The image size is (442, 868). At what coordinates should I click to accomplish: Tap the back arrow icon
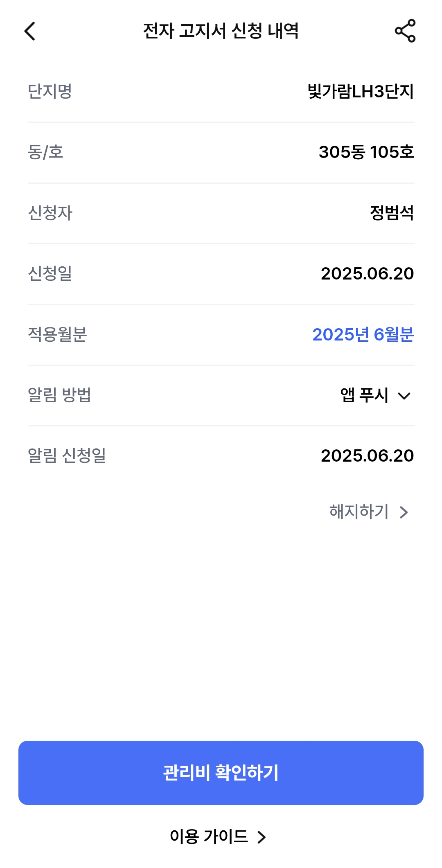tap(30, 31)
